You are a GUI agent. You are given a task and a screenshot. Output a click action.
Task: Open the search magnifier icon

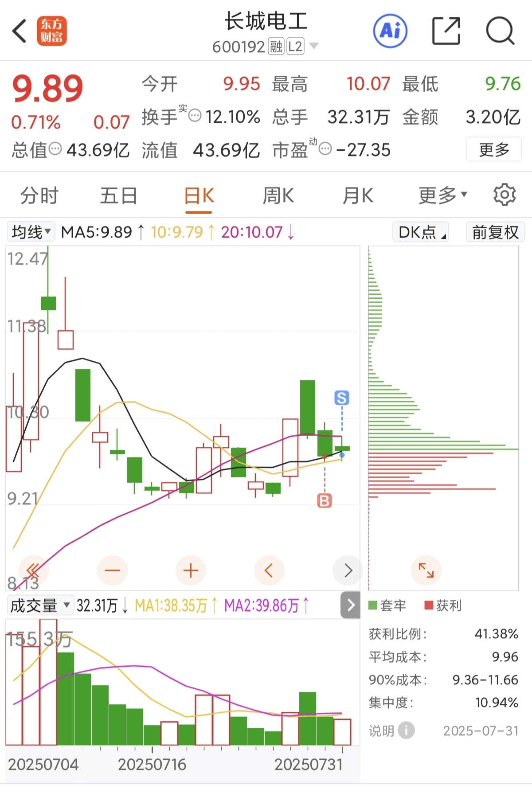pos(500,31)
